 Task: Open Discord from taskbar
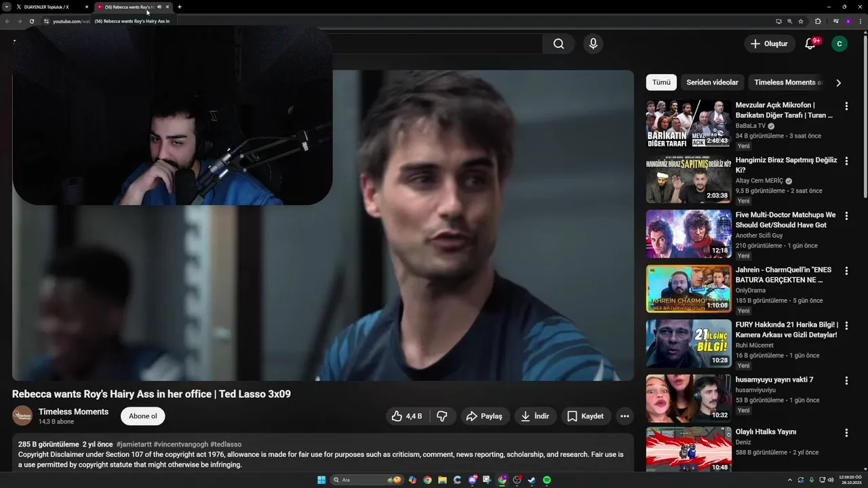473,480
